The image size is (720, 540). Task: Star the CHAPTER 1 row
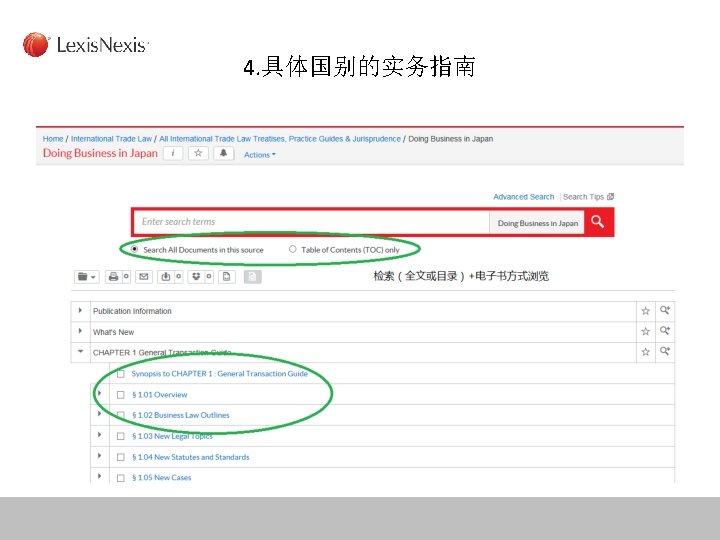point(646,352)
